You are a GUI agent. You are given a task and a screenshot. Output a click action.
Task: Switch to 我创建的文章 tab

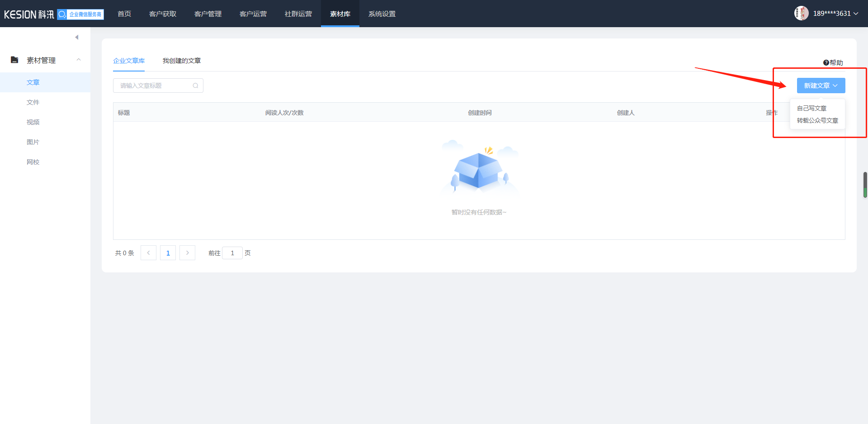pyautogui.click(x=182, y=61)
